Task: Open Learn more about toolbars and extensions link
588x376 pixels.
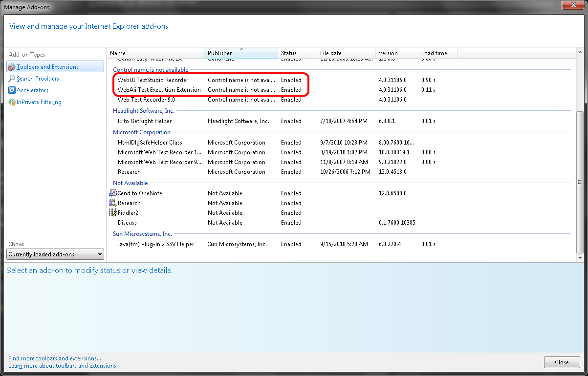Action: click(x=62, y=366)
